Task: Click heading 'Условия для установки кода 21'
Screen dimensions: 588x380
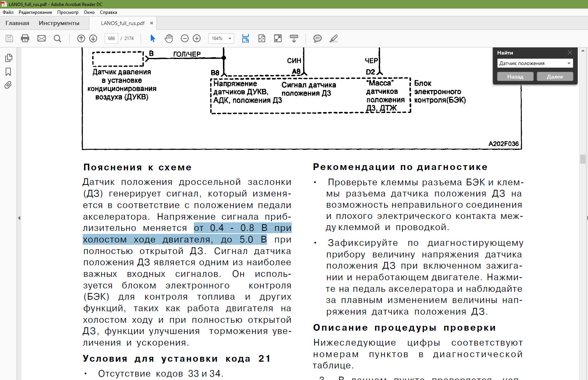Action: [x=177, y=359]
